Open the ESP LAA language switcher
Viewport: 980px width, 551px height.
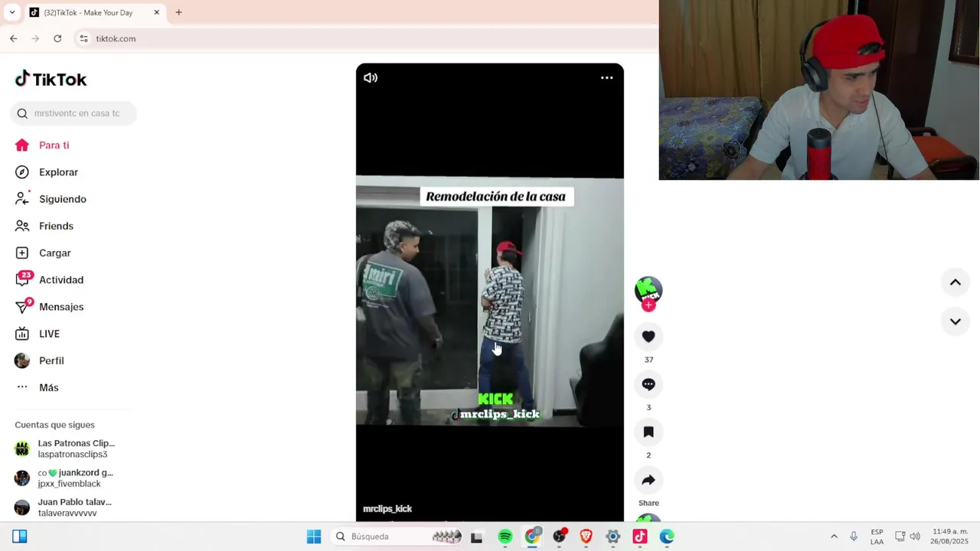877,536
